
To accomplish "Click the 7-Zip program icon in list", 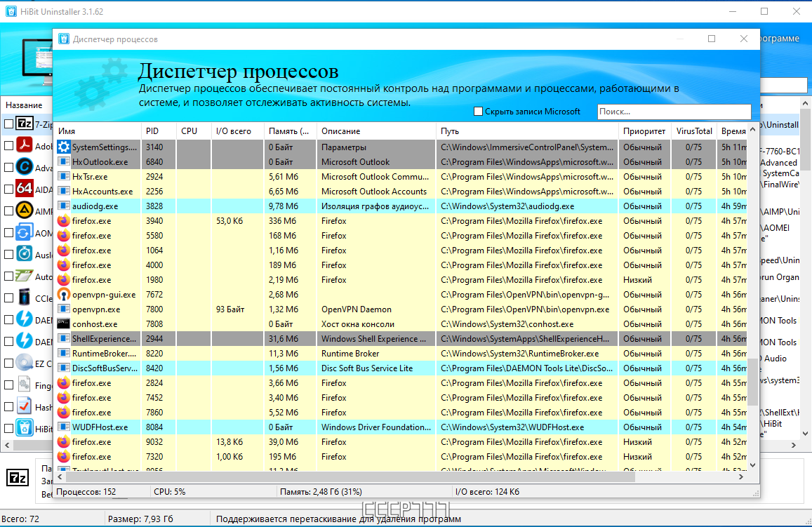I will 25,124.
